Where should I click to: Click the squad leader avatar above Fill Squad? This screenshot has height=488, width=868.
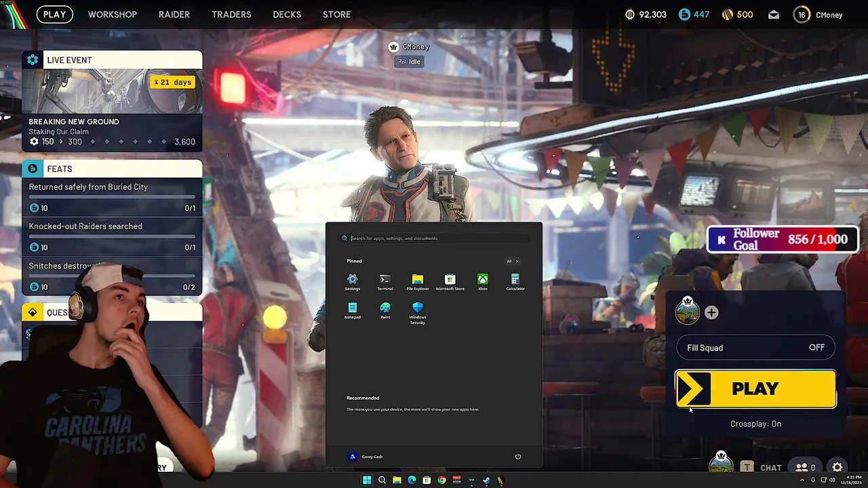pyautogui.click(x=688, y=312)
